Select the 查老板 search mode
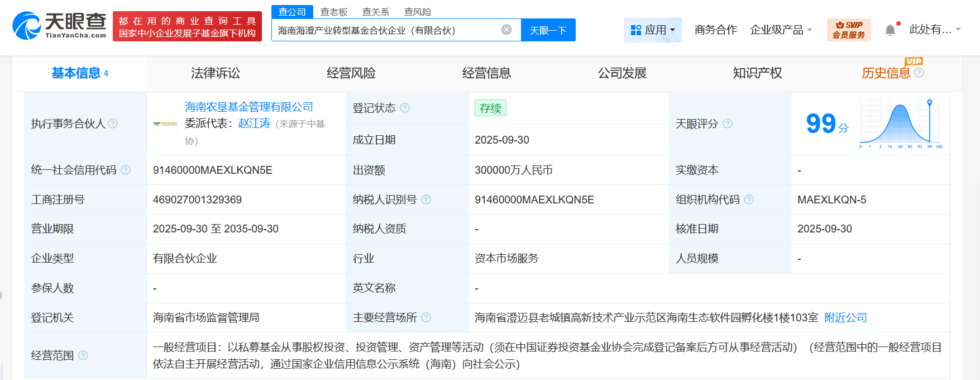The height and width of the screenshot is (380, 980). pyautogui.click(x=333, y=12)
